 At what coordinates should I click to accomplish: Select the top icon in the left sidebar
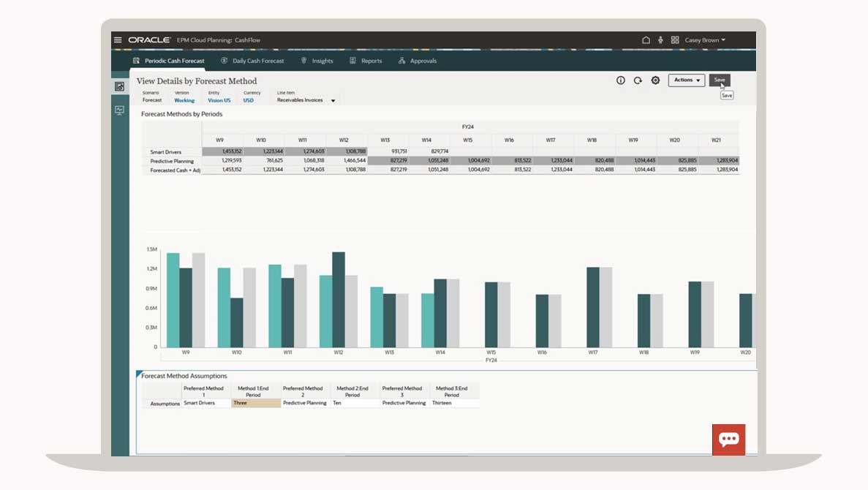coord(118,85)
